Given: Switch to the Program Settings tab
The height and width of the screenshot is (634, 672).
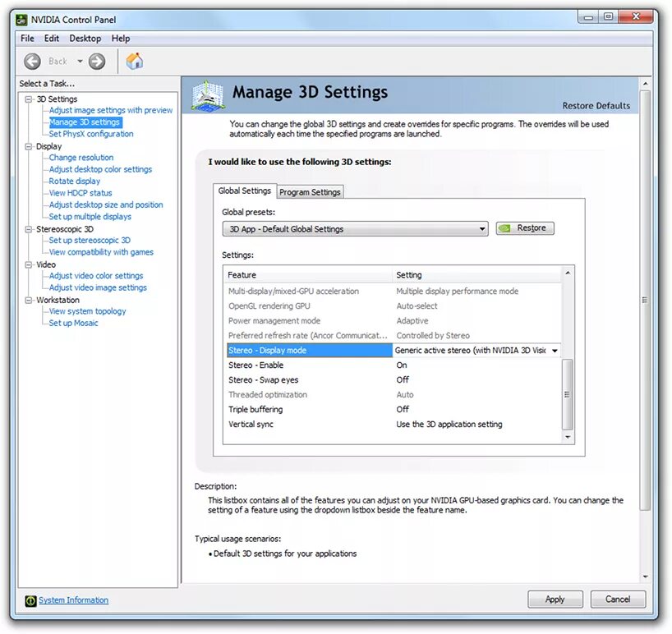Looking at the screenshot, I should pos(310,192).
